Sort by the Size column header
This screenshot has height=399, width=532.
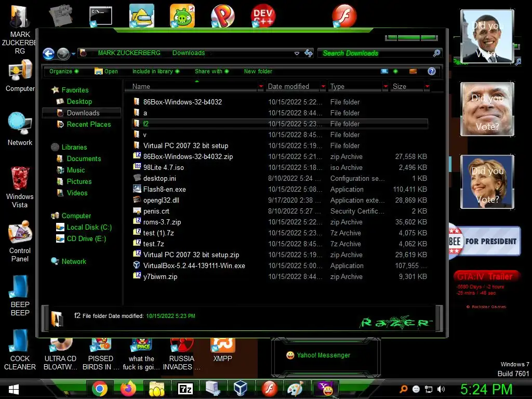tap(407, 87)
